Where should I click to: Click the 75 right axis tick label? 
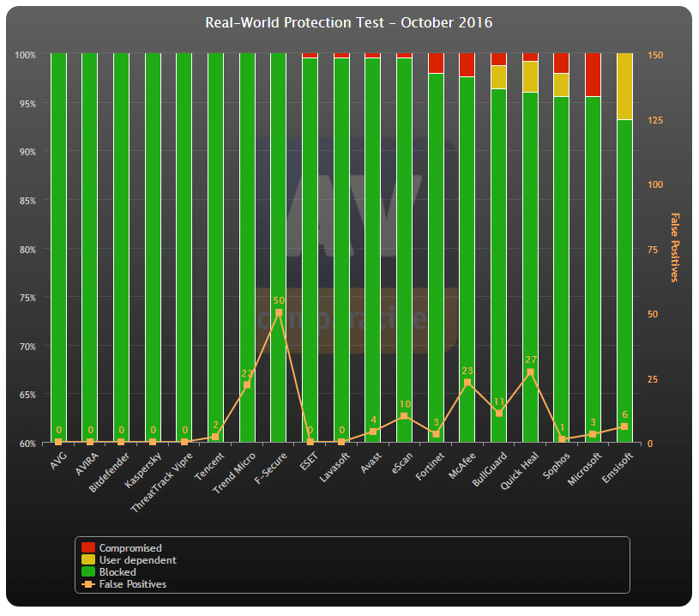(653, 250)
